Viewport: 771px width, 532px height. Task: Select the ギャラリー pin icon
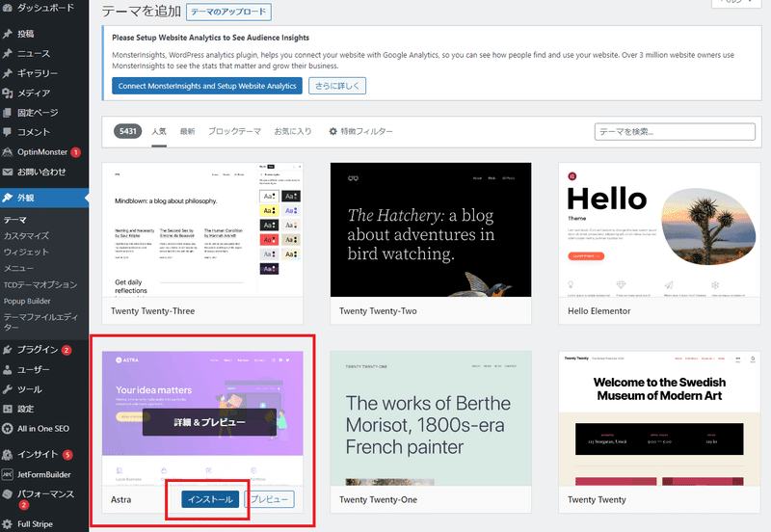(x=7, y=73)
